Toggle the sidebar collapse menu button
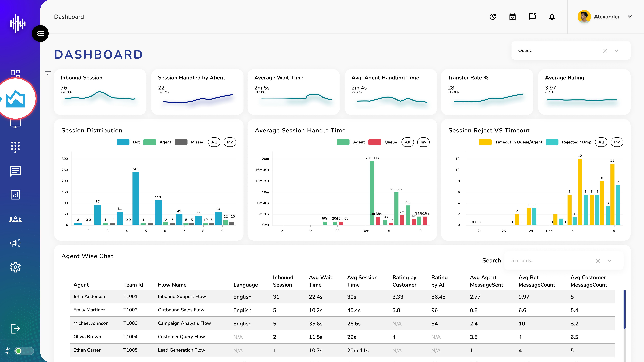 click(x=40, y=34)
